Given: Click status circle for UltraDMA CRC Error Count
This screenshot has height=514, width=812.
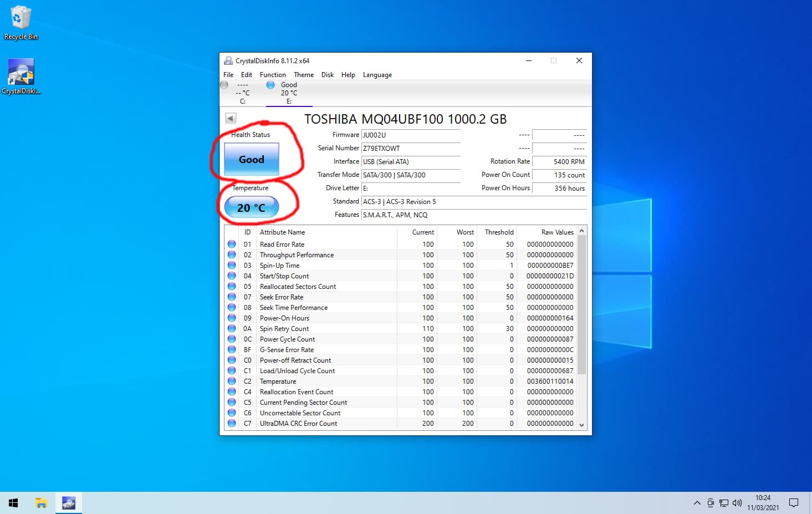Looking at the screenshot, I should pos(232,423).
